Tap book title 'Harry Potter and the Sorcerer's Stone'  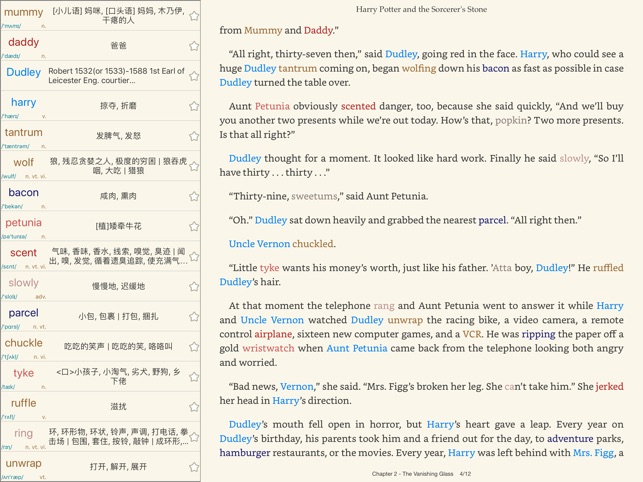(x=421, y=9)
